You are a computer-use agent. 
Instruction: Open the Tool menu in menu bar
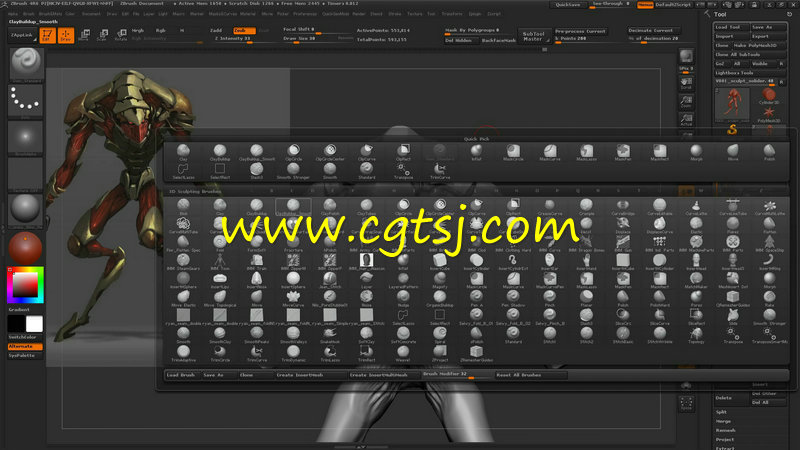[x=431, y=14]
